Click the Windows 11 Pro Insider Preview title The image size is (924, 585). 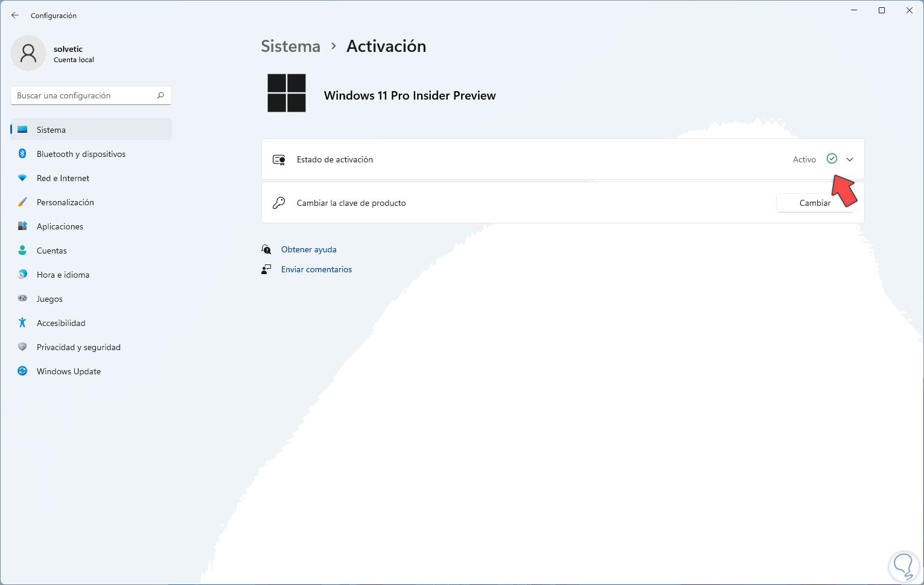(x=410, y=95)
